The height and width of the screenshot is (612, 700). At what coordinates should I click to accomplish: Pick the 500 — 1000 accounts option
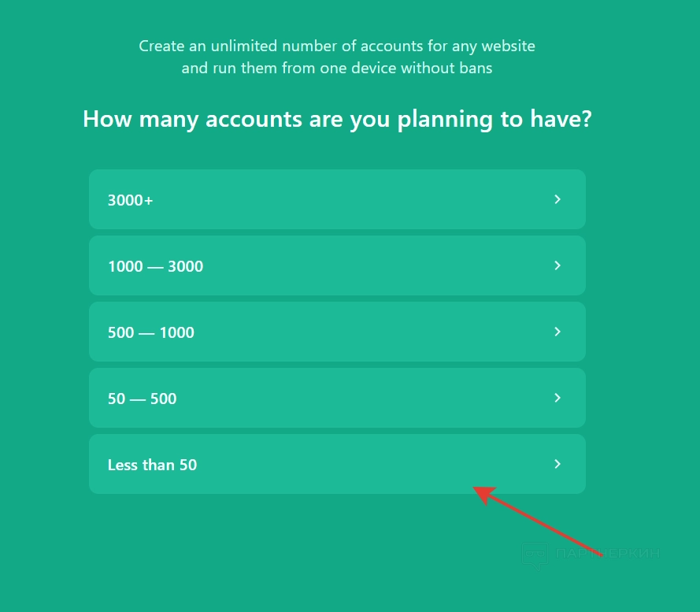(337, 332)
